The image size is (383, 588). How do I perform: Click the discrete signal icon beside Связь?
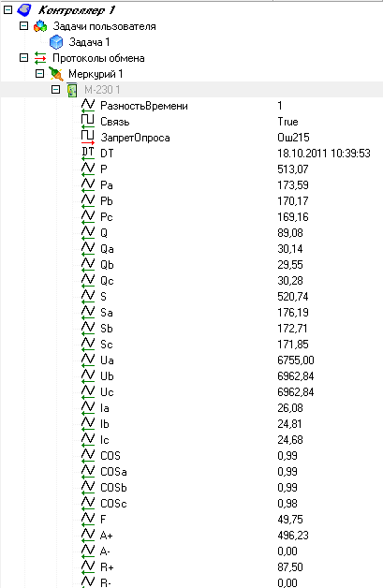coord(88,121)
